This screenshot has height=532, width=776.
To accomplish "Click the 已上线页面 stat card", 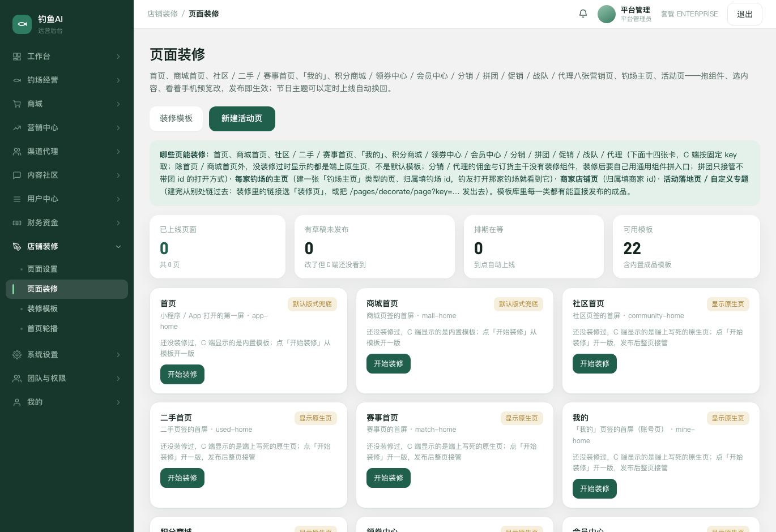I will [x=218, y=247].
